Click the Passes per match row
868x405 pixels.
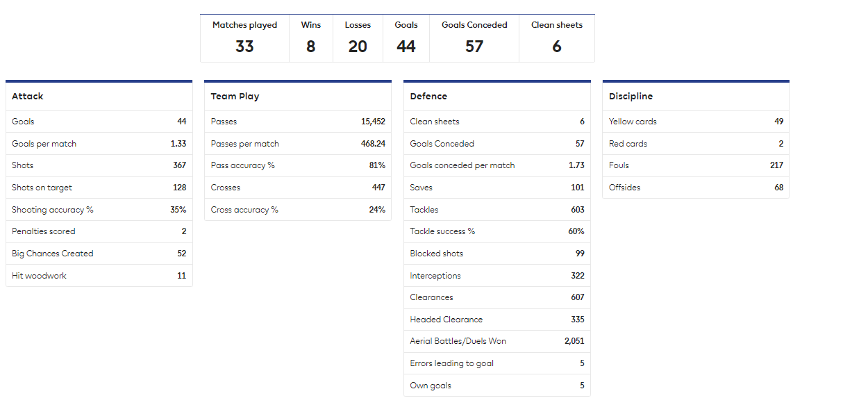point(297,144)
